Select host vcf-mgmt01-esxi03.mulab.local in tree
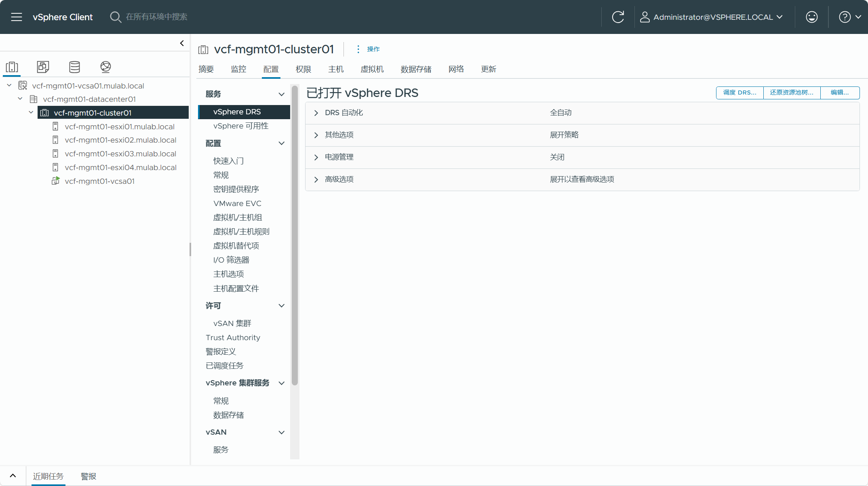Screen dimensions: 868x486 (x=120, y=154)
